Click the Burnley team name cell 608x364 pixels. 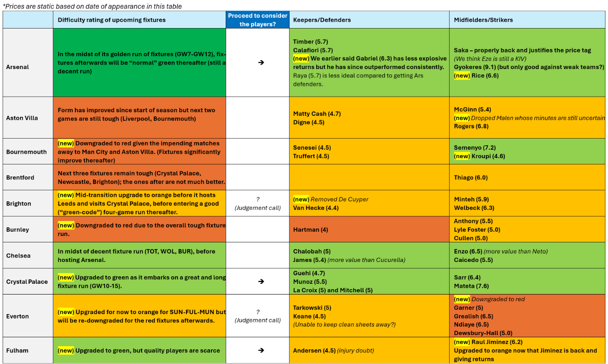pyautogui.click(x=18, y=230)
